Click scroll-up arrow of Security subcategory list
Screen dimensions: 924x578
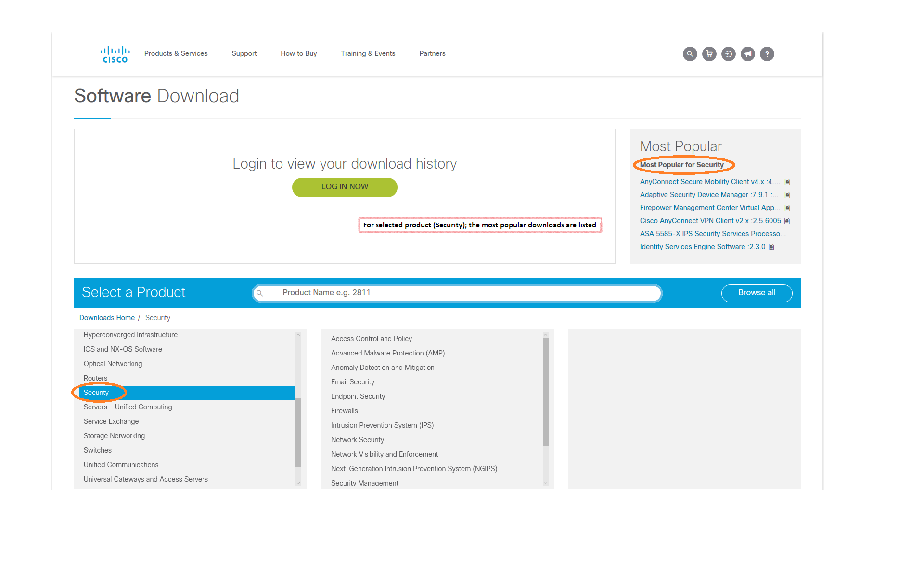click(x=545, y=335)
